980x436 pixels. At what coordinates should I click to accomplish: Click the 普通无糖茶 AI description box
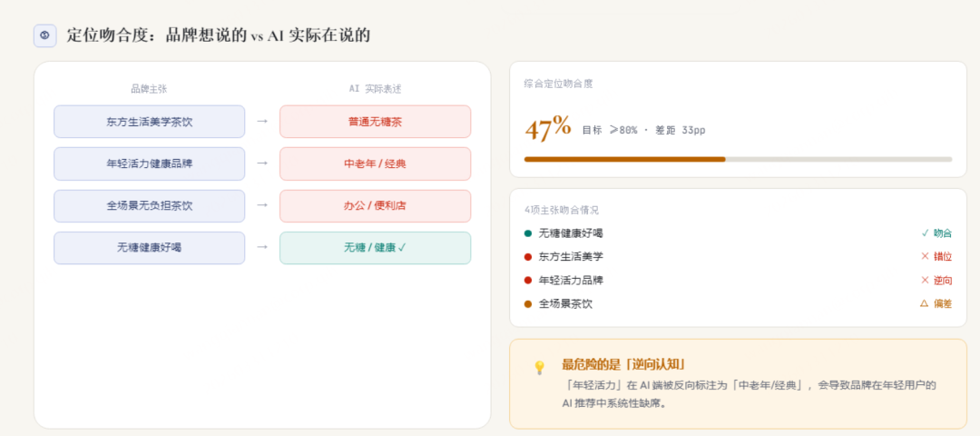(375, 122)
